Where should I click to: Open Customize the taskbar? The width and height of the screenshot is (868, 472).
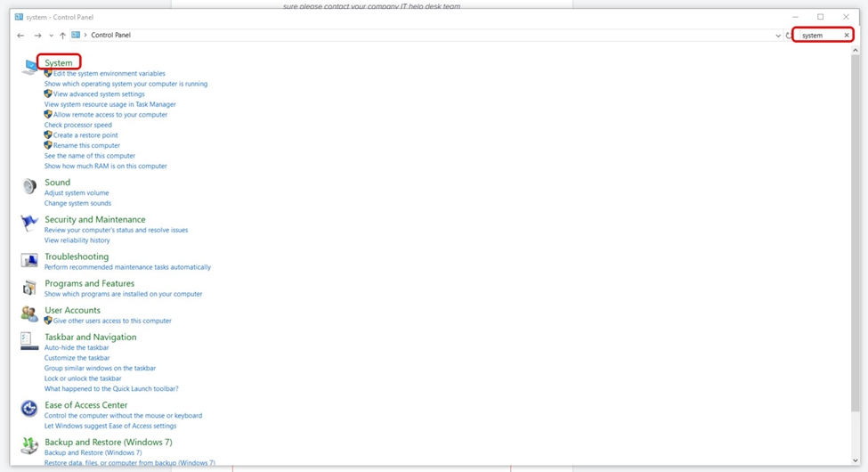coord(77,358)
